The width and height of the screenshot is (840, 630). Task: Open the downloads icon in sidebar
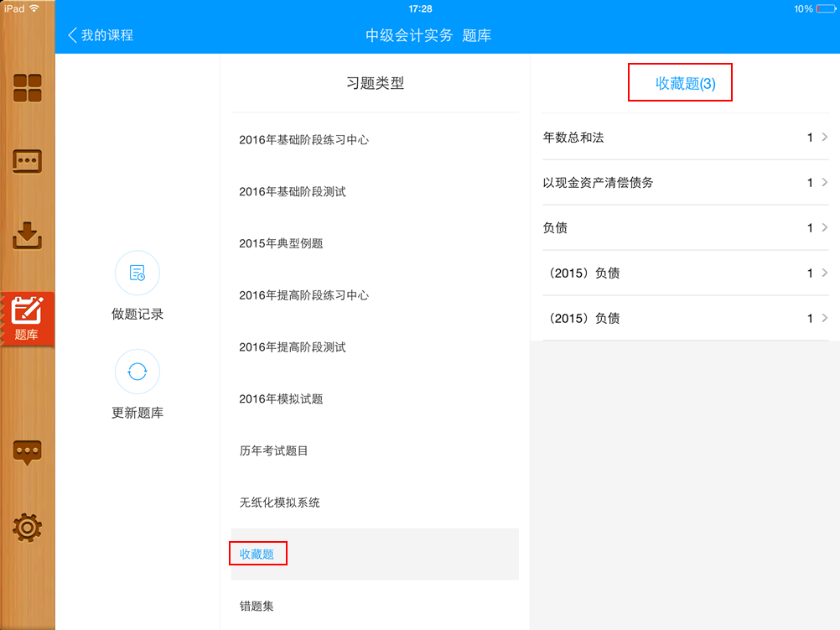tap(29, 236)
